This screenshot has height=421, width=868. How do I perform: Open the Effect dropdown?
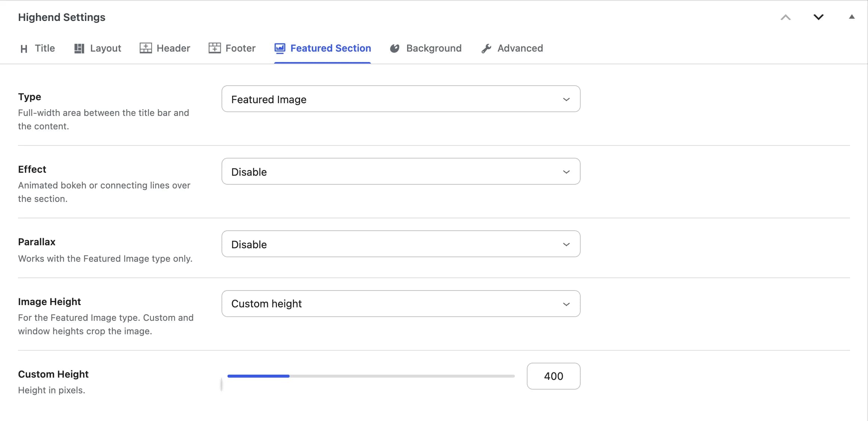[x=401, y=172]
